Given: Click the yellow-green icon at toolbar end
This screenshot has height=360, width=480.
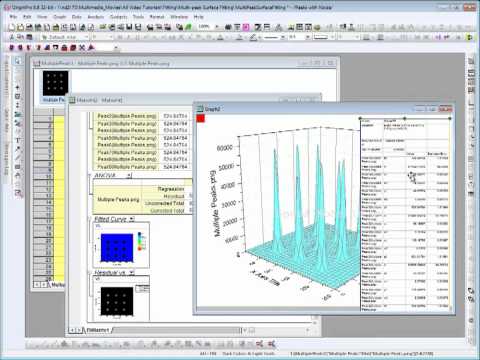Looking at the screenshot, I should 471,37.
